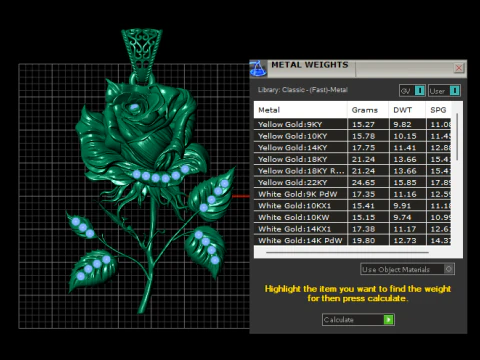The height and width of the screenshot is (360, 480).
Task: Click the 17.75 grams cell
Action: tap(368, 148)
